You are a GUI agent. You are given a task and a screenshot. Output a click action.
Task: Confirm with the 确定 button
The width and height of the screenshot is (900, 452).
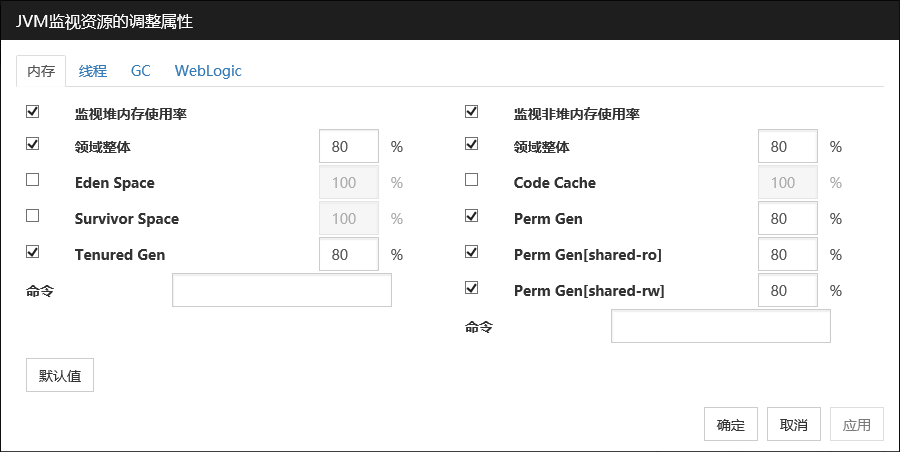click(731, 425)
